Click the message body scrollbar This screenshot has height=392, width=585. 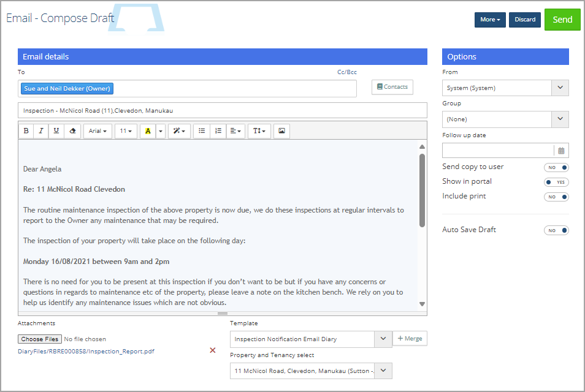[x=422, y=190]
